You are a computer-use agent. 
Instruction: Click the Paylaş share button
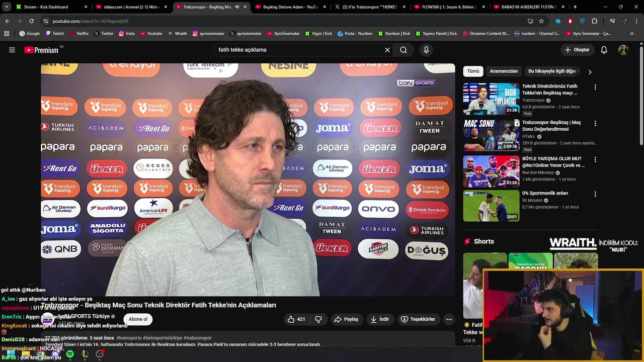tap(346, 319)
